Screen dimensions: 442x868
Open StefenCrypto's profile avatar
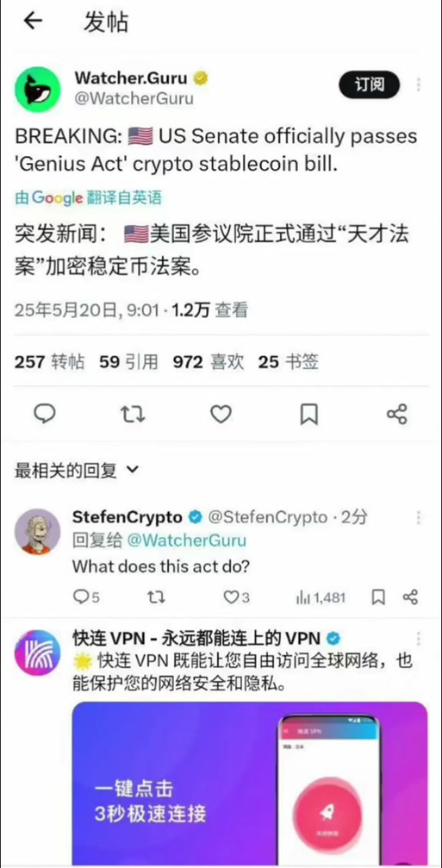pos(37,532)
